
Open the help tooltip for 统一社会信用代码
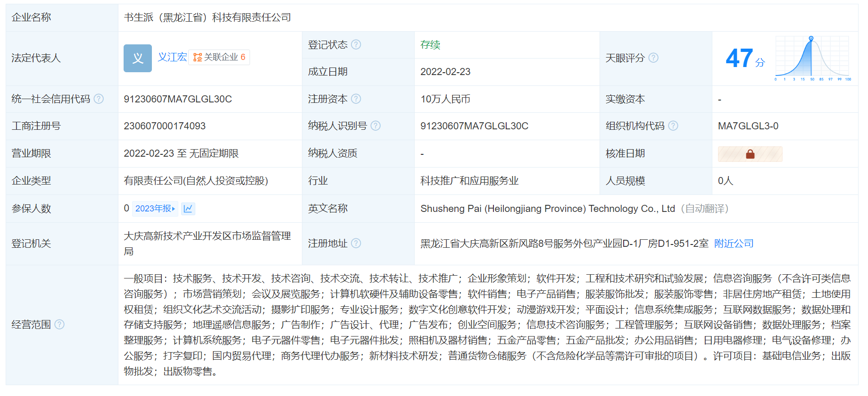pos(99,99)
